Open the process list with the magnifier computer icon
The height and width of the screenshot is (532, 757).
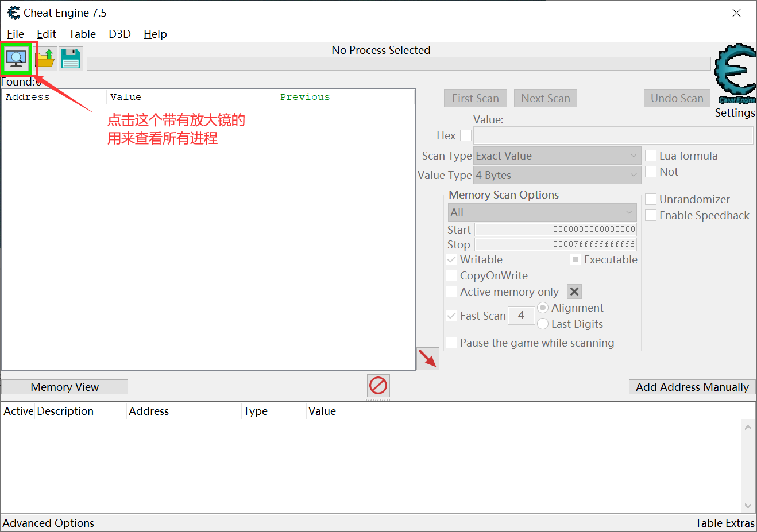pos(16,59)
